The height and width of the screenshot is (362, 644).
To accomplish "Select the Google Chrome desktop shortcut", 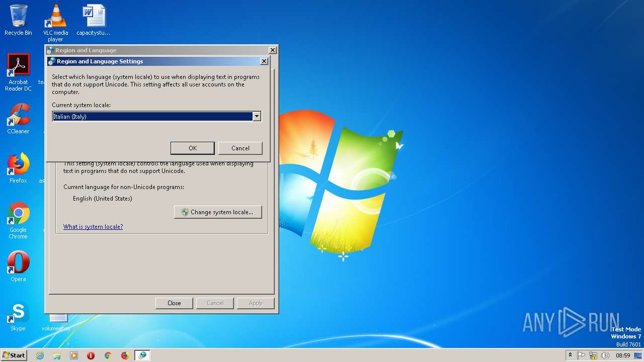I will click(18, 220).
